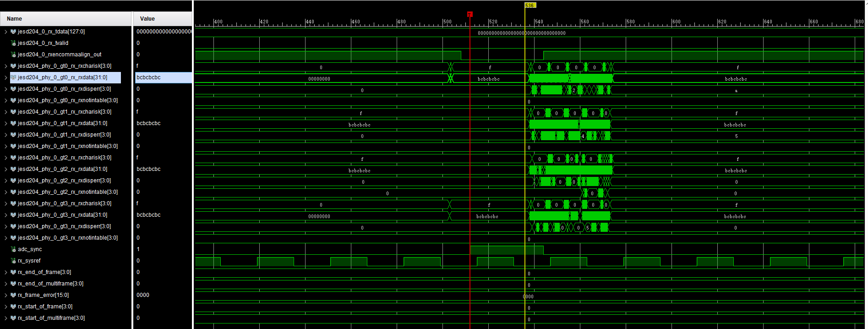The image size is (868, 329).
Task: Click the bus icon of gt3_rx_rxdata
Action: point(13,215)
